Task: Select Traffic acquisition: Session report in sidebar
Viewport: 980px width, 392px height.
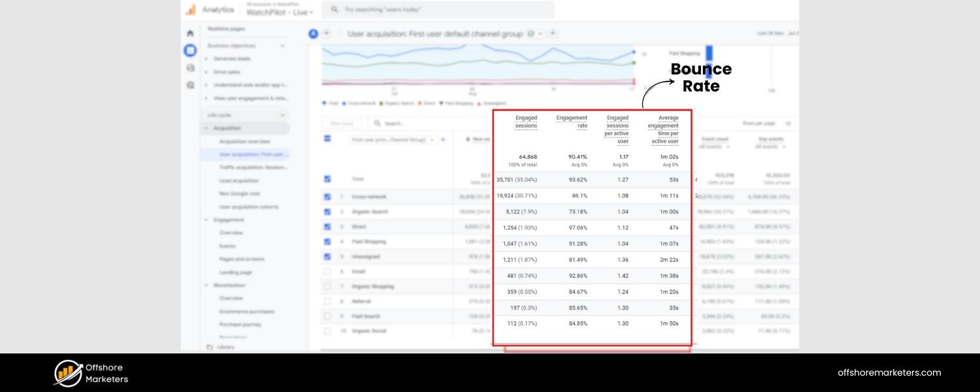Action: pyautogui.click(x=253, y=167)
